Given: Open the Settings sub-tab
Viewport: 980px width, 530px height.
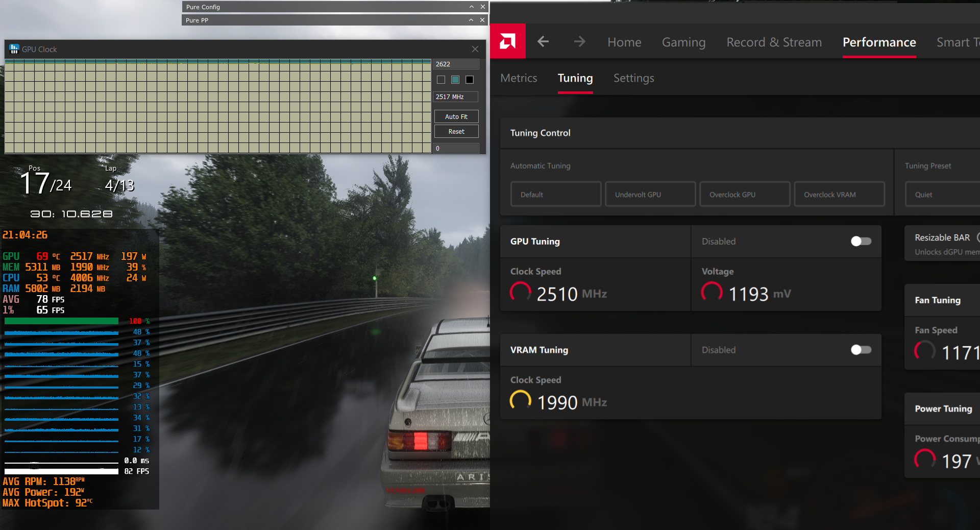Looking at the screenshot, I should pos(634,78).
